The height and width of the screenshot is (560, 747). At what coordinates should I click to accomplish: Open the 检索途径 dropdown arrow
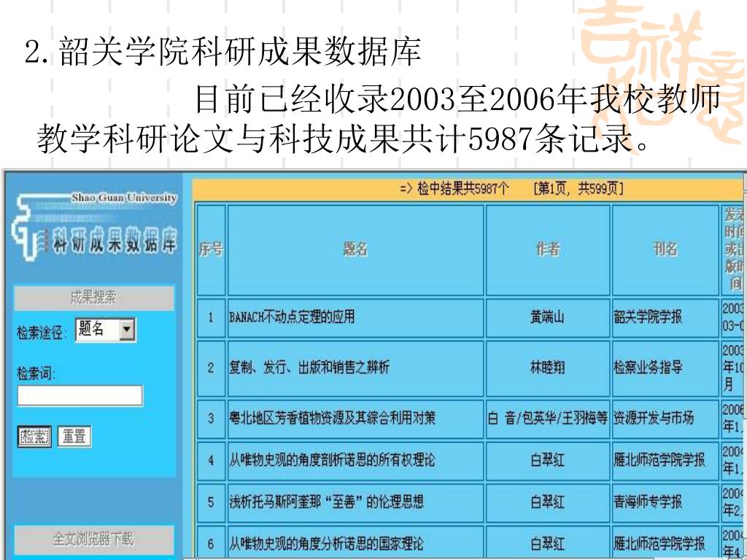pos(127,330)
